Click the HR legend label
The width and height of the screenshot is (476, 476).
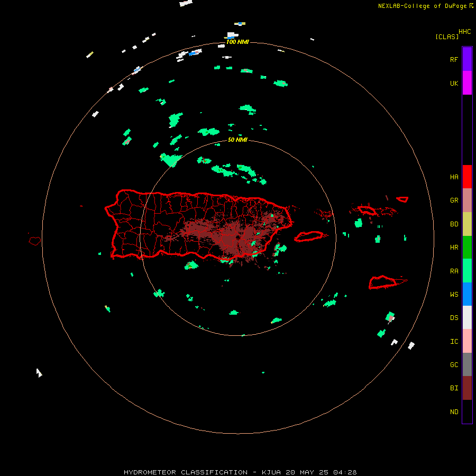tap(454, 248)
